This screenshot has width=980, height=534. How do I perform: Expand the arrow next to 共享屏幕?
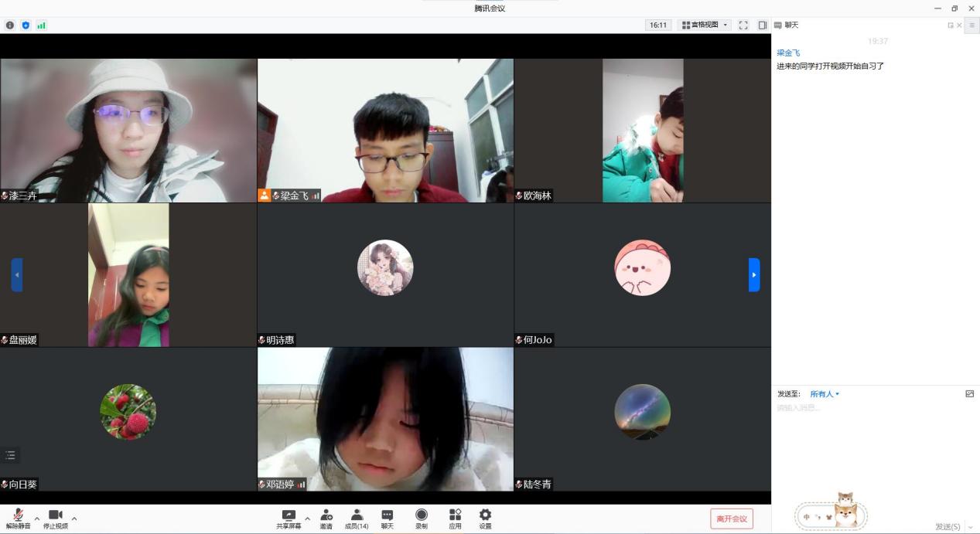tap(307, 519)
